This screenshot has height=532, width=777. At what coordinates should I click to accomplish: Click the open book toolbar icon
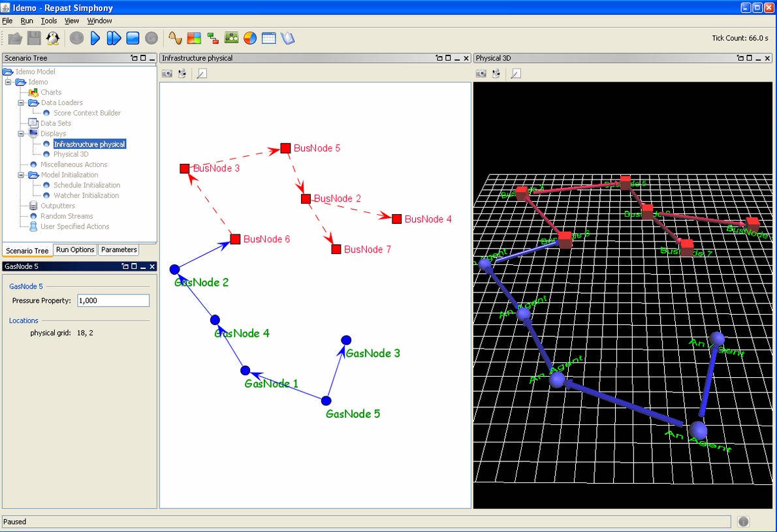(288, 39)
